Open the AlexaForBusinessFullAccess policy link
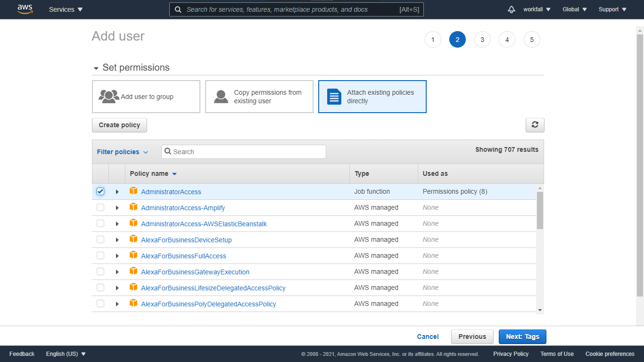644x362 pixels. click(183, 256)
